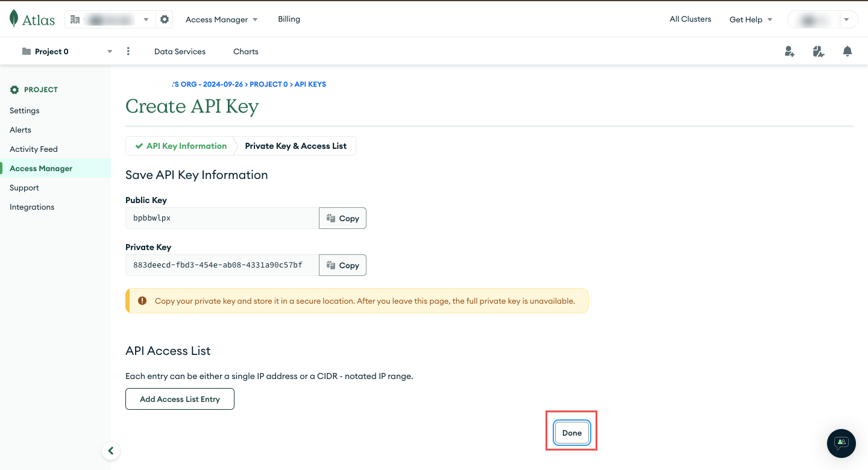Open the API KEYS breadcrumb link
This screenshot has height=470, width=868.
(x=310, y=84)
